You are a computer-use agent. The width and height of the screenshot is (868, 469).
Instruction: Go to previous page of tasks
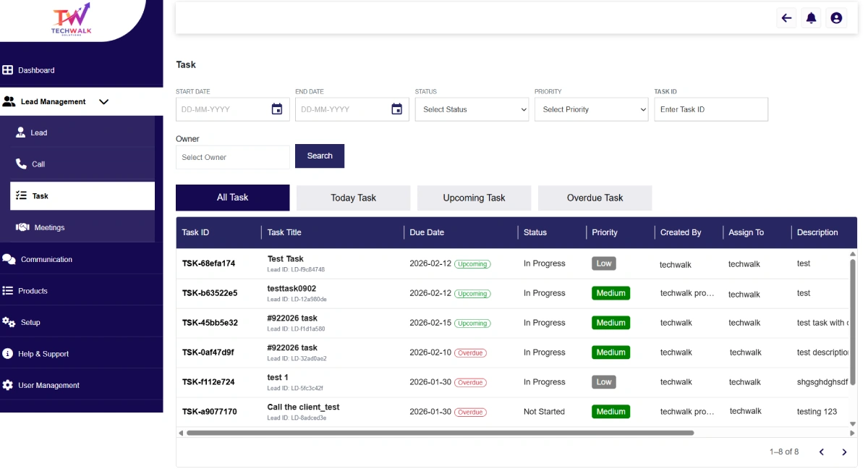point(821,452)
